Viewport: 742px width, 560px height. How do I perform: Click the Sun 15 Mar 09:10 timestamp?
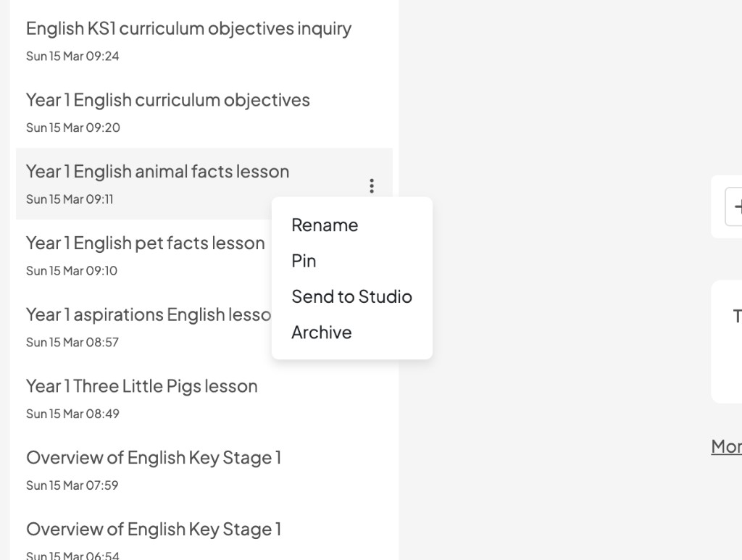click(x=72, y=271)
